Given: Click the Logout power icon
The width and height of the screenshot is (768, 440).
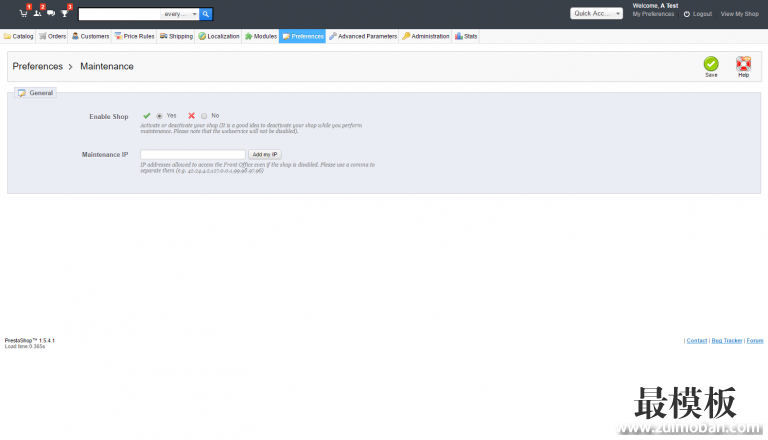Looking at the screenshot, I should [687, 14].
